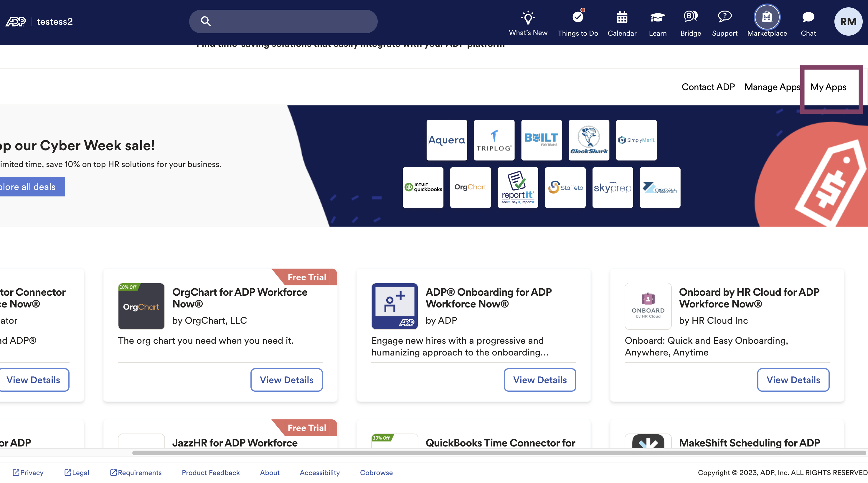
Task: Click the MakeShift Scheduling card logo
Action: click(648, 441)
